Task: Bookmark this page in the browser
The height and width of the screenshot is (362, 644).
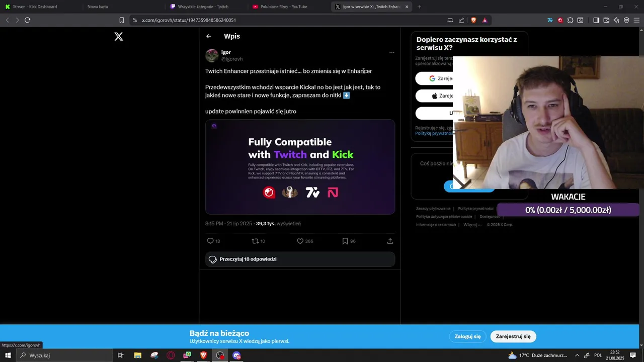Action: coord(122,20)
